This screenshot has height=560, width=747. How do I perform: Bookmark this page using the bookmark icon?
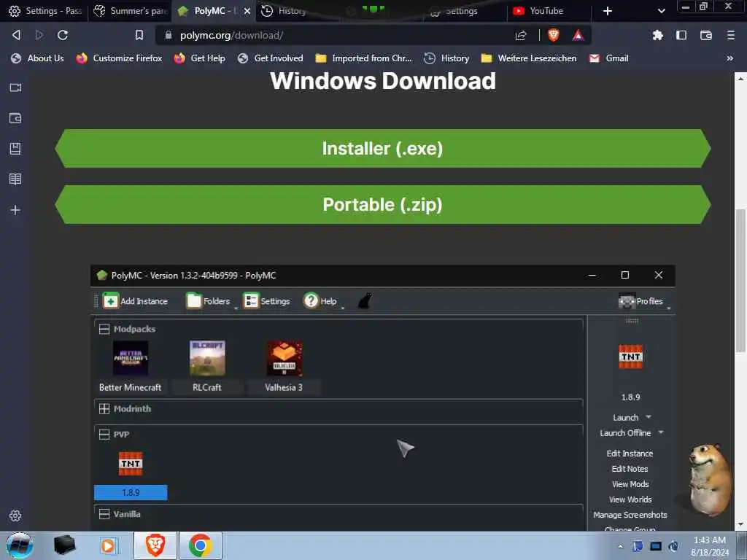point(139,35)
